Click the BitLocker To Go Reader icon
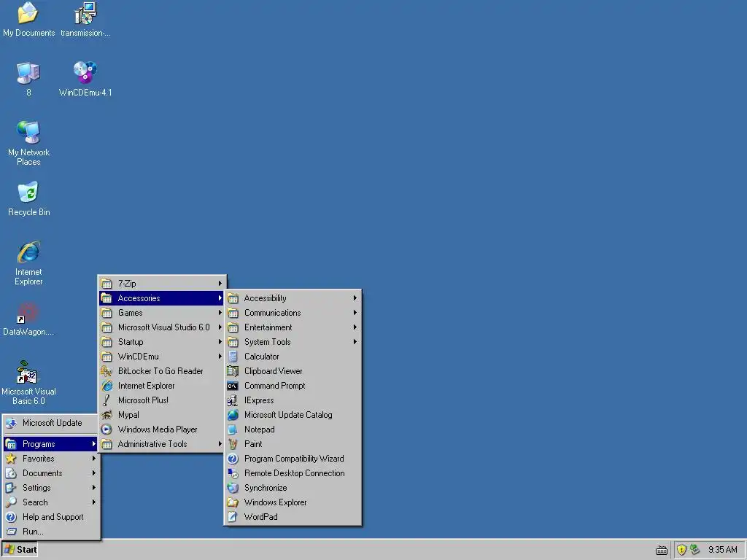 [107, 371]
